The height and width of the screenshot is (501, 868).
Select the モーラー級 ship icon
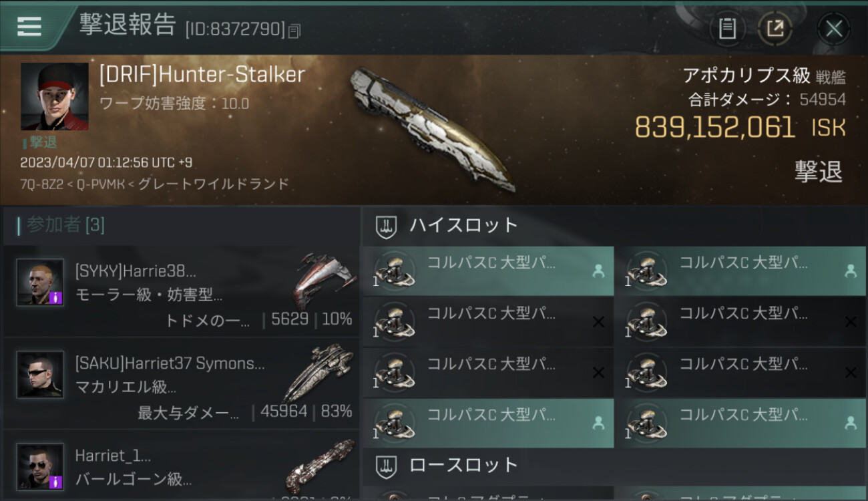[324, 279]
